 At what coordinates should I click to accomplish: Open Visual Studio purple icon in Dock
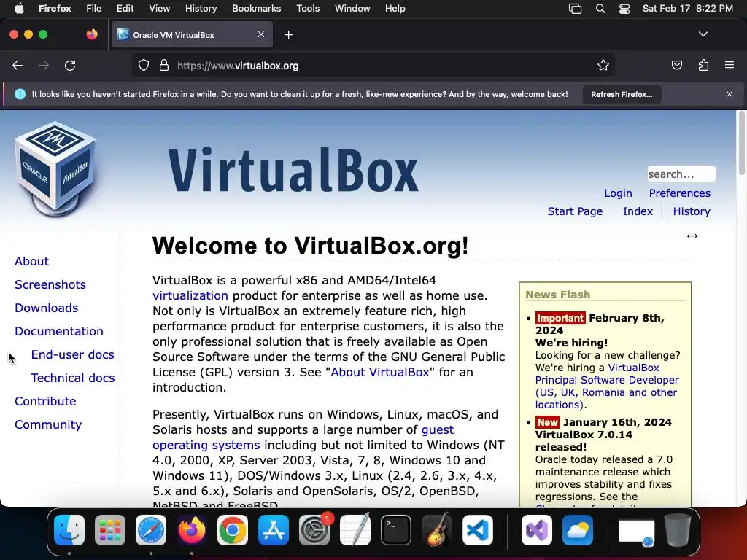point(536,530)
